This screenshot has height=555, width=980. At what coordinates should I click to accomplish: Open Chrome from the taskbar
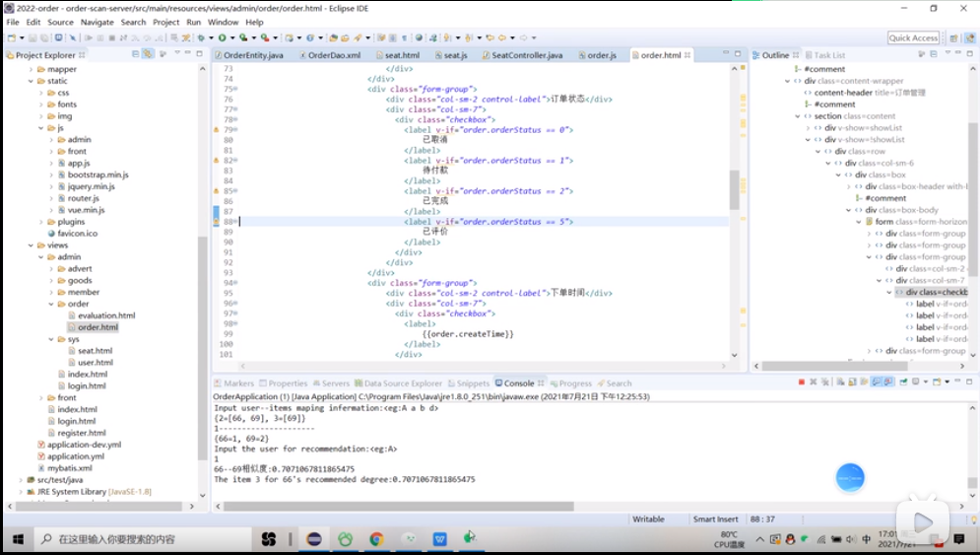[376, 538]
